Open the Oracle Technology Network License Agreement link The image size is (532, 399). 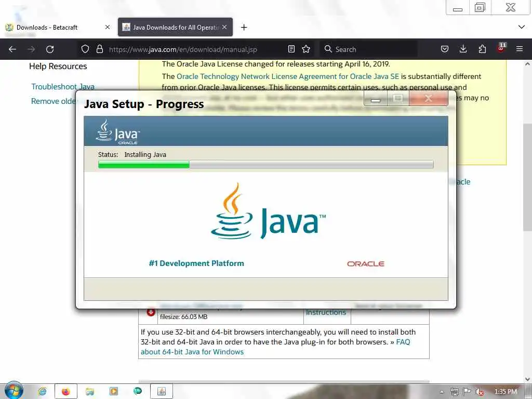coord(288,76)
